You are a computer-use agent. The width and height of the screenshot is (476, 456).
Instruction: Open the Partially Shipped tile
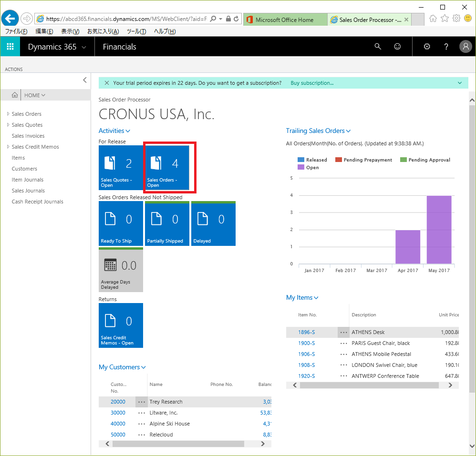(x=167, y=223)
